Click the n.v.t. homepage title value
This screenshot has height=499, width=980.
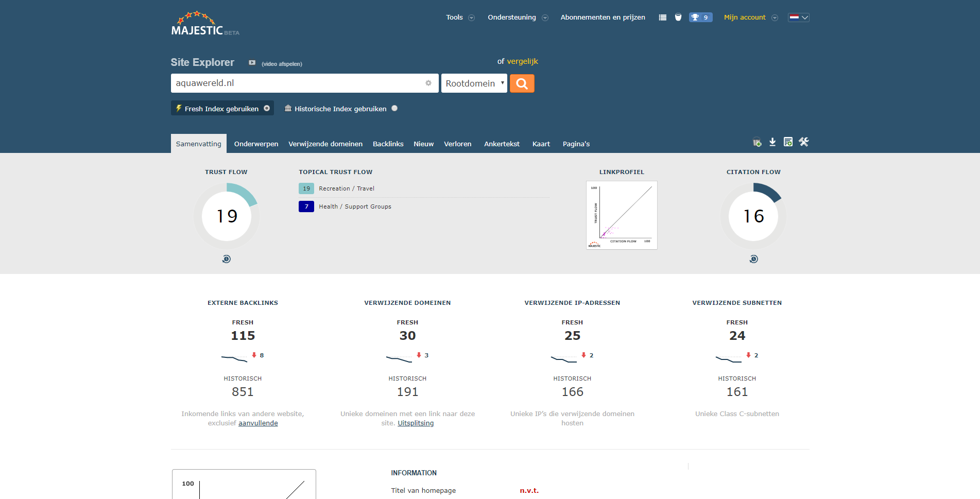529,491
